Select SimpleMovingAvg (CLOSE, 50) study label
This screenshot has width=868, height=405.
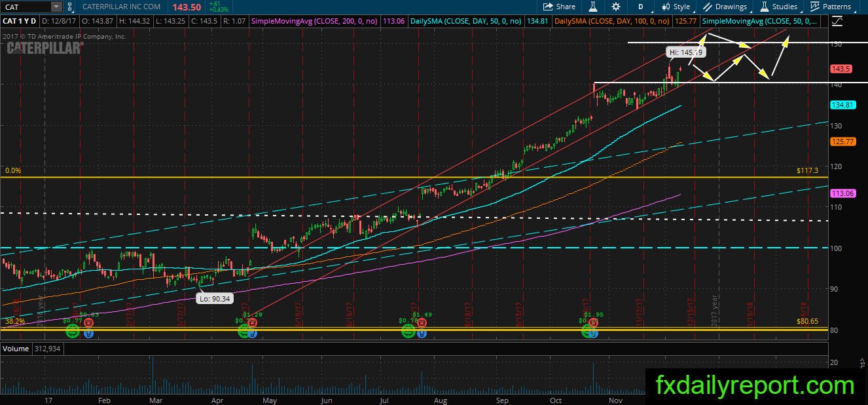click(x=758, y=21)
